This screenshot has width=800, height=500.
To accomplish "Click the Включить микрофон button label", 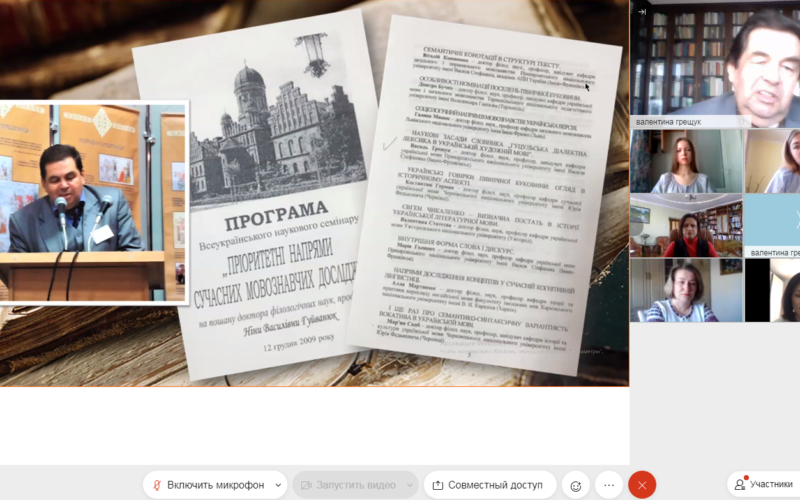I will (215, 485).
